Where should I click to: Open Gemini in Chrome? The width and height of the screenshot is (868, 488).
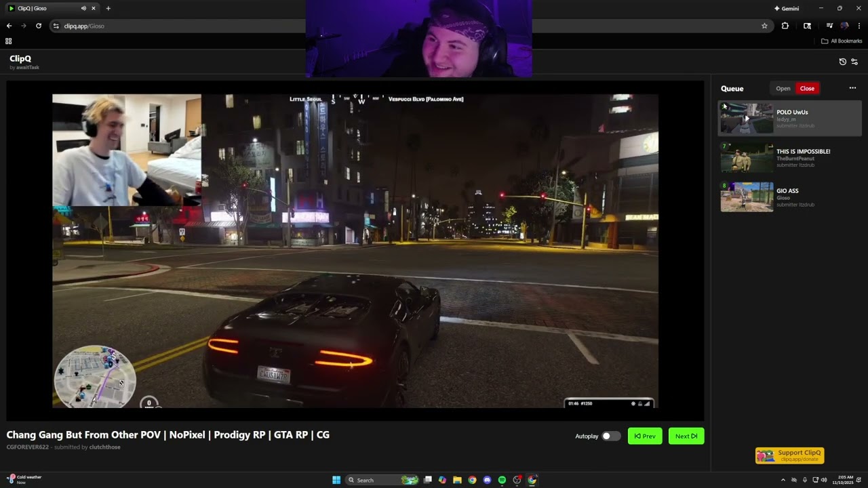[x=787, y=9]
